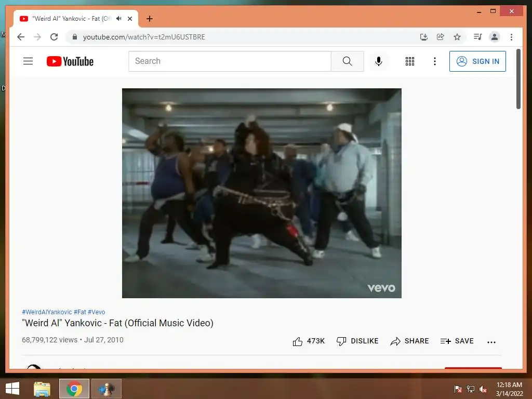This screenshot has height=399, width=532.
Task: Click the SAVE button
Action: (x=457, y=341)
